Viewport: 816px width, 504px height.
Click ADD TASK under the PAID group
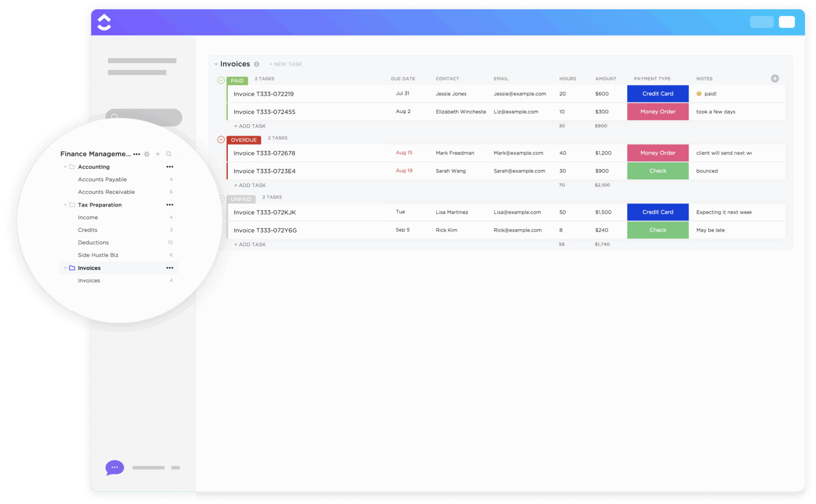coord(249,126)
